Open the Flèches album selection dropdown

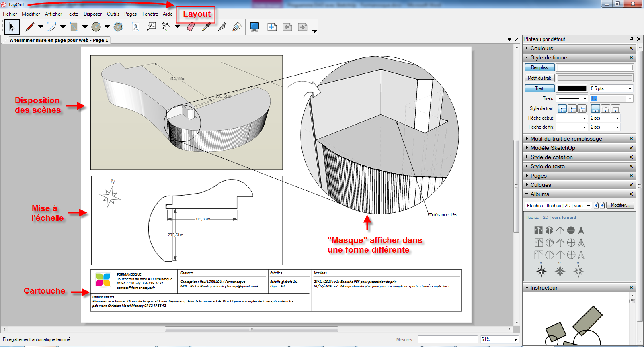pos(558,206)
